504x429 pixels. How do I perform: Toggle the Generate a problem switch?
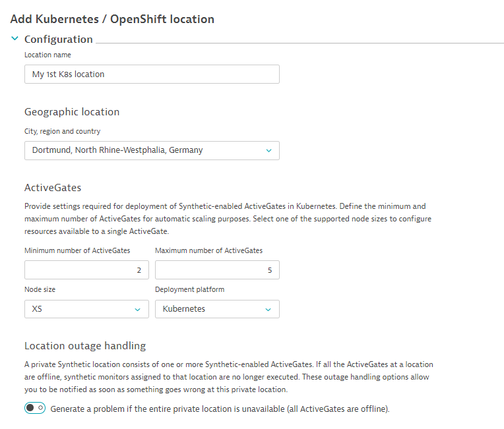pos(35,408)
